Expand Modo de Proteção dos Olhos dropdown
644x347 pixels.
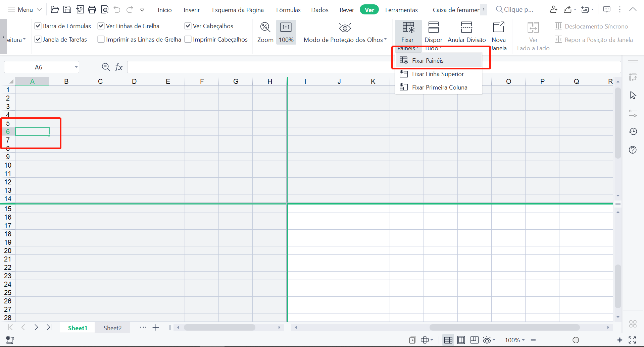385,40
